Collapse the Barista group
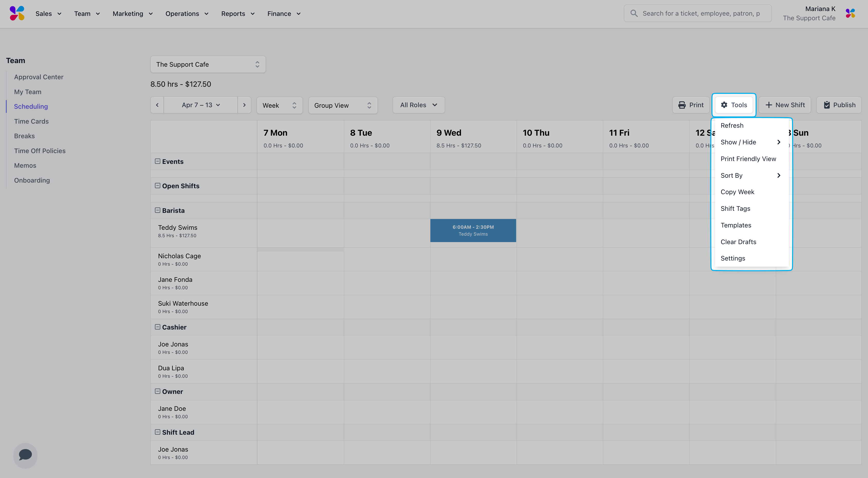The height and width of the screenshot is (478, 868). click(x=157, y=210)
